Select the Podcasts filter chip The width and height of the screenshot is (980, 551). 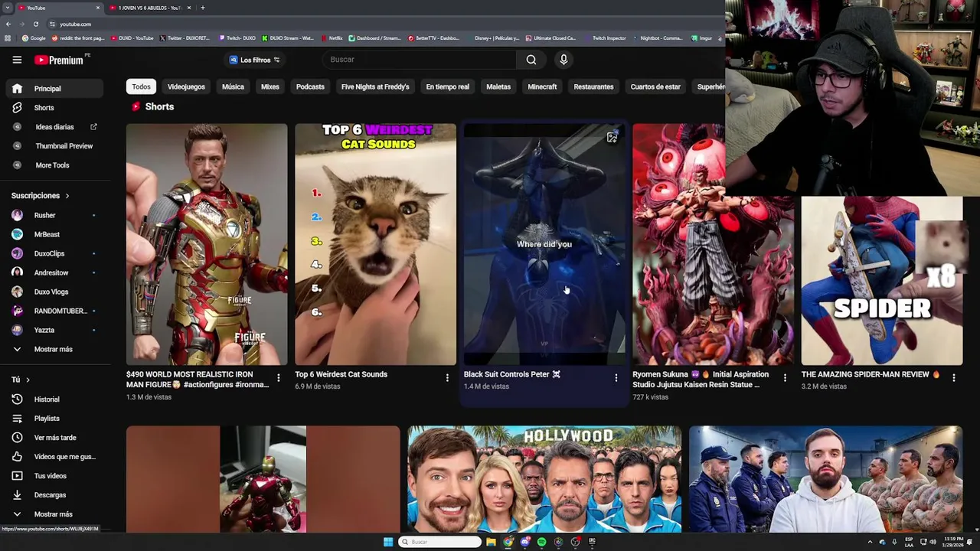[310, 86]
